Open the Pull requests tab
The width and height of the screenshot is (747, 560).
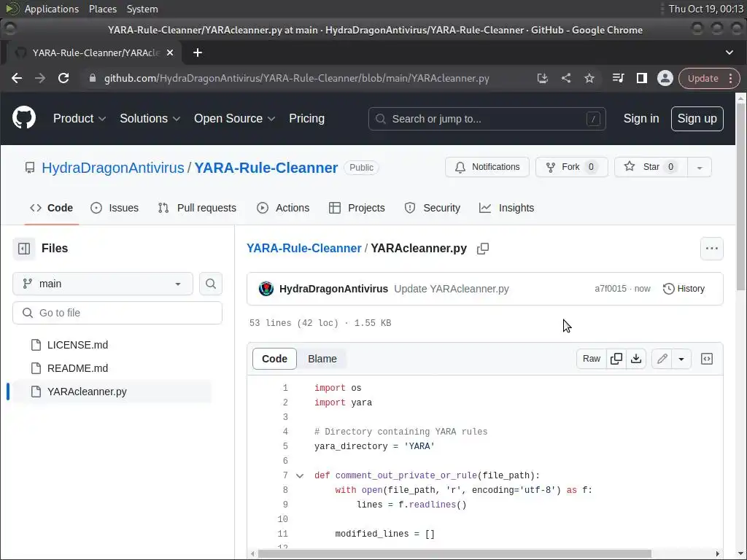coord(197,208)
